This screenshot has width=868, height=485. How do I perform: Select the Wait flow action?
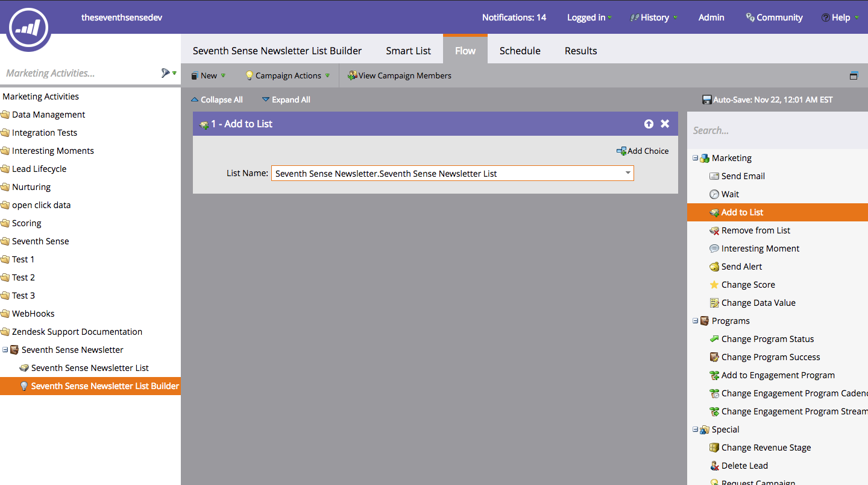729,194
